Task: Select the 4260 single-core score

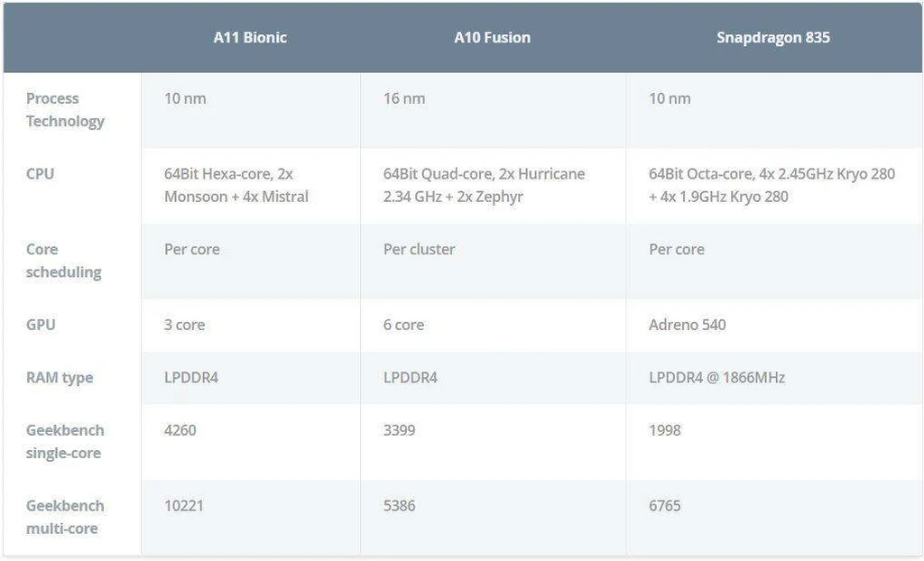Action: (180, 430)
